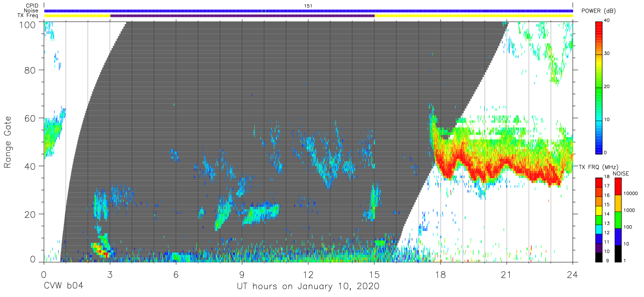This screenshot has height=297, width=644.
Task: Click the 20 tick on the Range Gate axis
Action: tap(31, 214)
